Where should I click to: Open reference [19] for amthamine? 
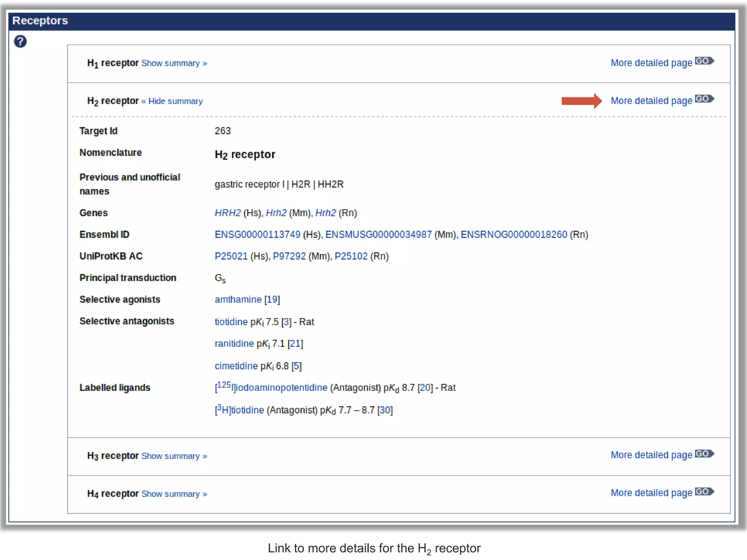click(272, 300)
